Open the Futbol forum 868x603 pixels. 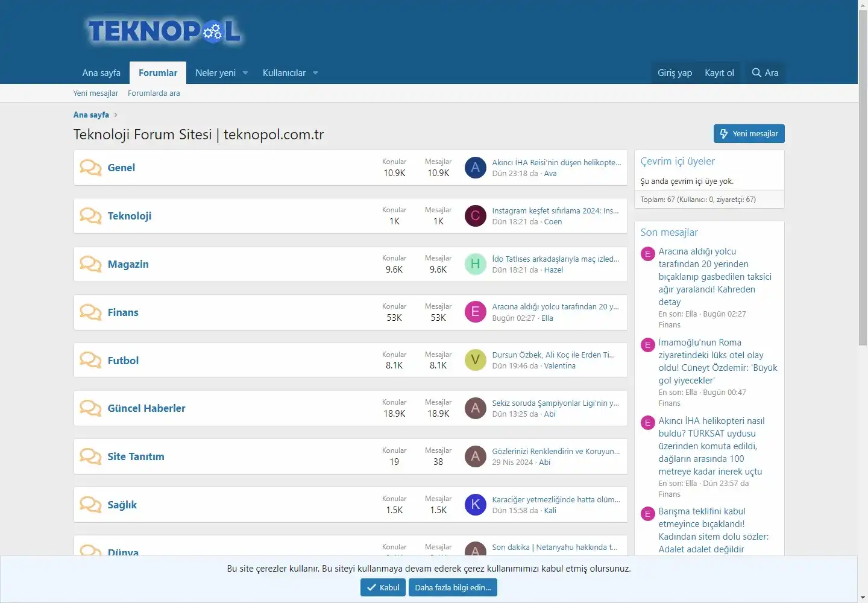pyautogui.click(x=123, y=361)
